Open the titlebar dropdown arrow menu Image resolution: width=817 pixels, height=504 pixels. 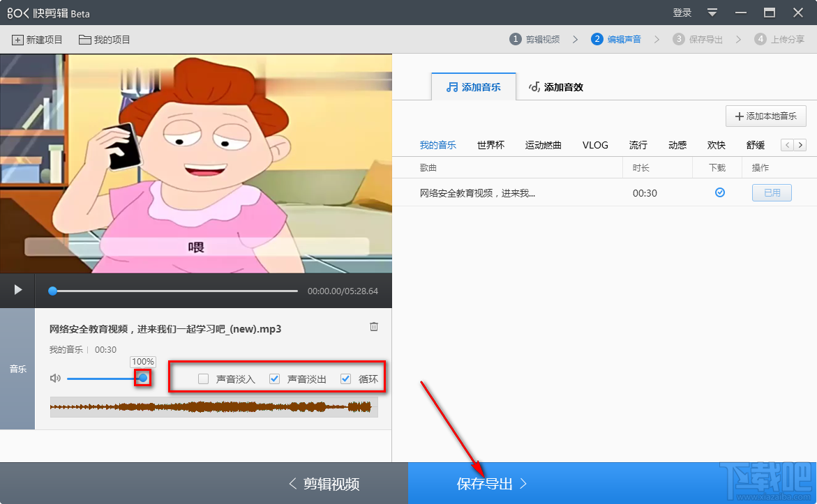[712, 12]
